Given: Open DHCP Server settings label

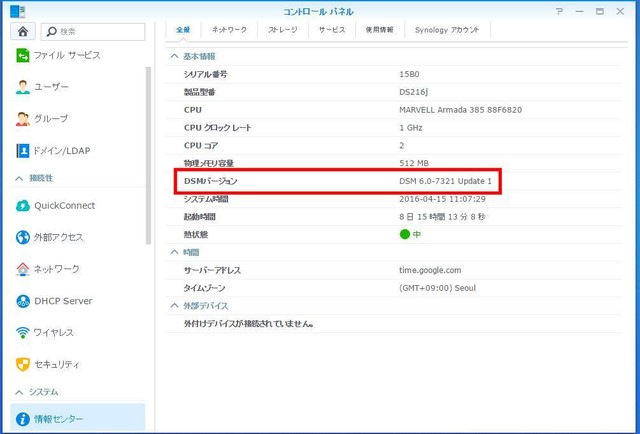Looking at the screenshot, I should tap(63, 301).
